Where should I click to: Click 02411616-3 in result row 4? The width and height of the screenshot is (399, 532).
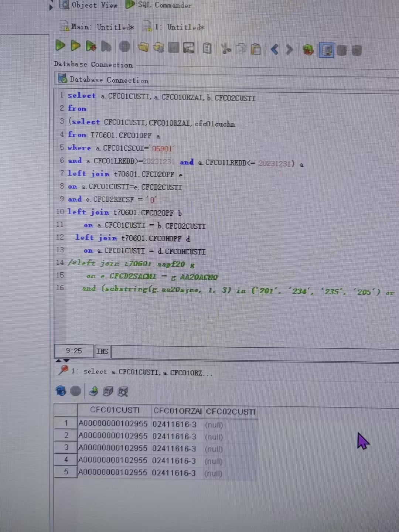click(x=174, y=461)
